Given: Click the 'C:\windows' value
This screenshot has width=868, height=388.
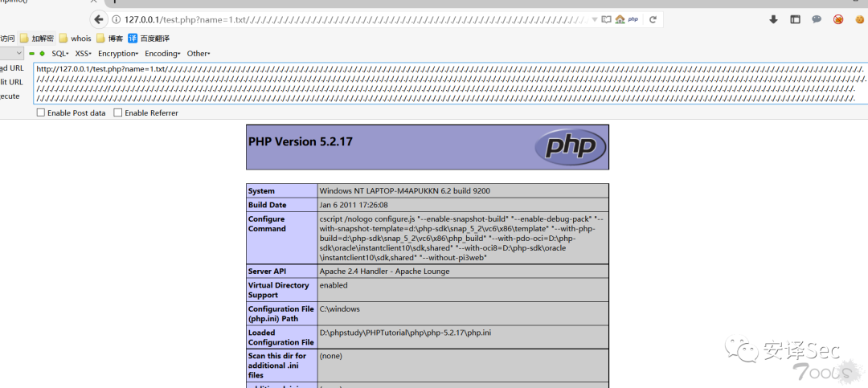Looking at the screenshot, I should (x=339, y=308).
